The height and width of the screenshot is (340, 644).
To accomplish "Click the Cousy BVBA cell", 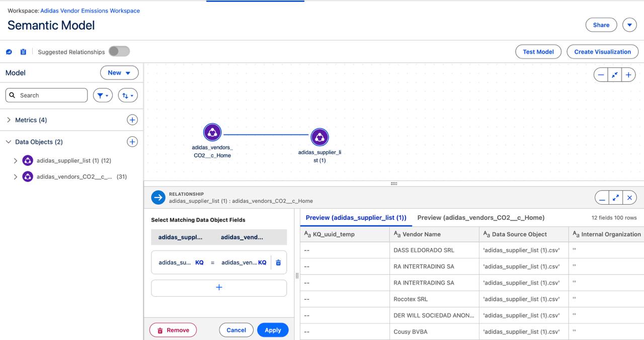I will (434, 331).
